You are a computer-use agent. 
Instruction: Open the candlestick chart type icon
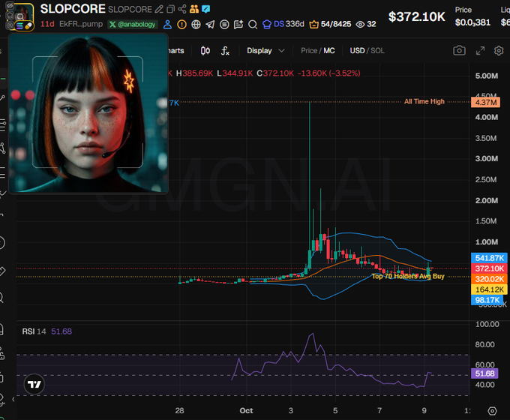(205, 51)
